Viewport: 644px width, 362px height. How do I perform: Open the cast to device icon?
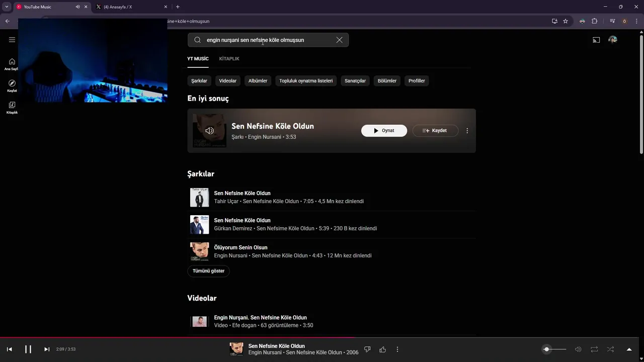coord(596,40)
